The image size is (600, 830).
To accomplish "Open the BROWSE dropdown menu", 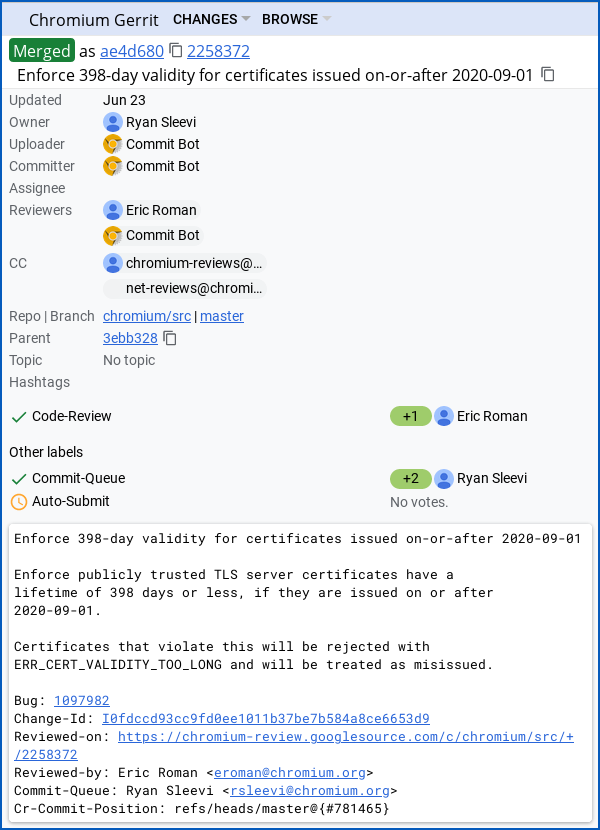I will [296, 19].
